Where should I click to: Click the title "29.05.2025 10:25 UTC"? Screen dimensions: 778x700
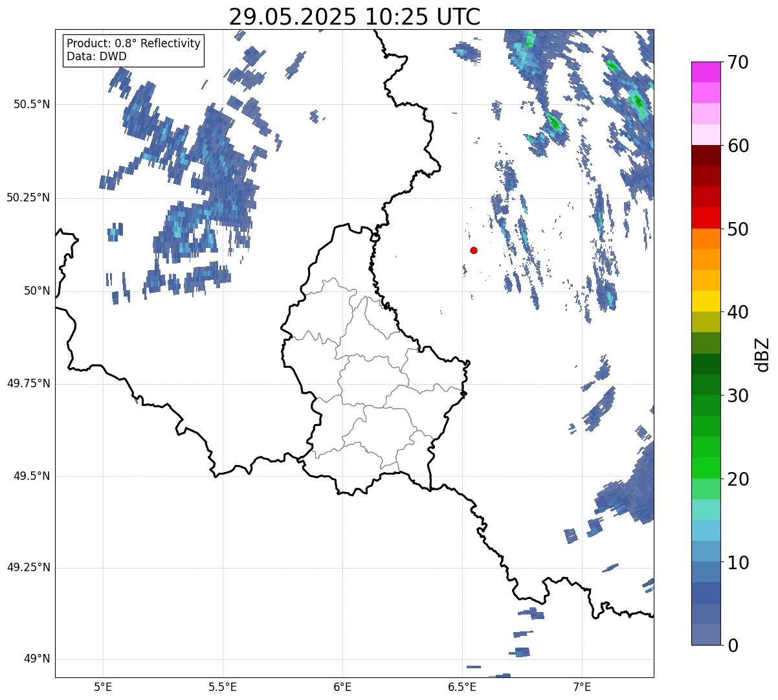(355, 17)
